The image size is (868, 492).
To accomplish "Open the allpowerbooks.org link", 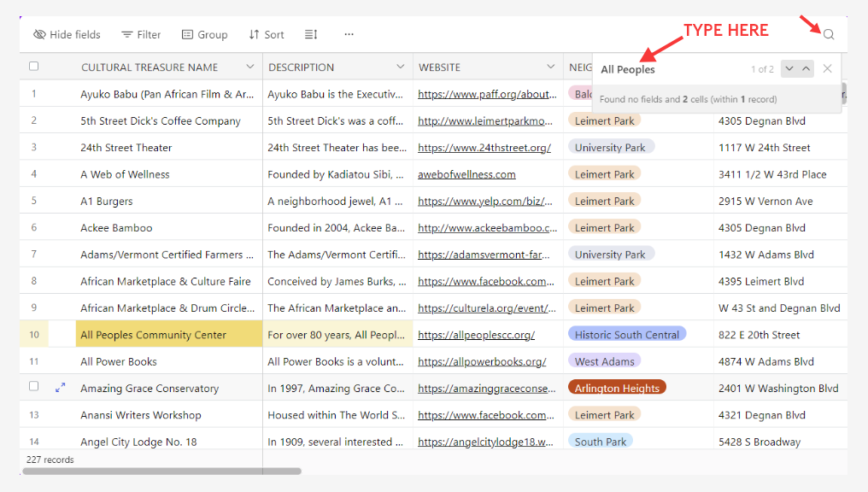I will pos(482,361).
